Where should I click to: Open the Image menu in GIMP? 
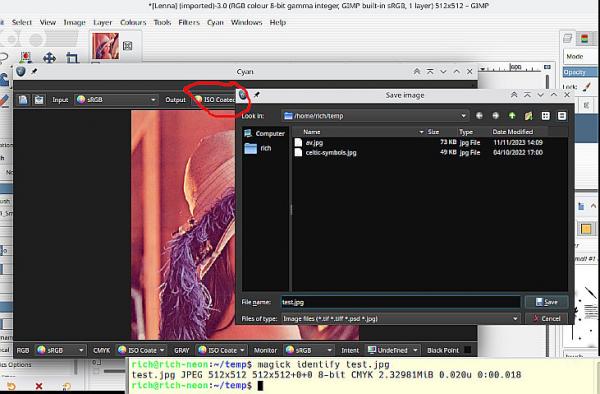74,22
